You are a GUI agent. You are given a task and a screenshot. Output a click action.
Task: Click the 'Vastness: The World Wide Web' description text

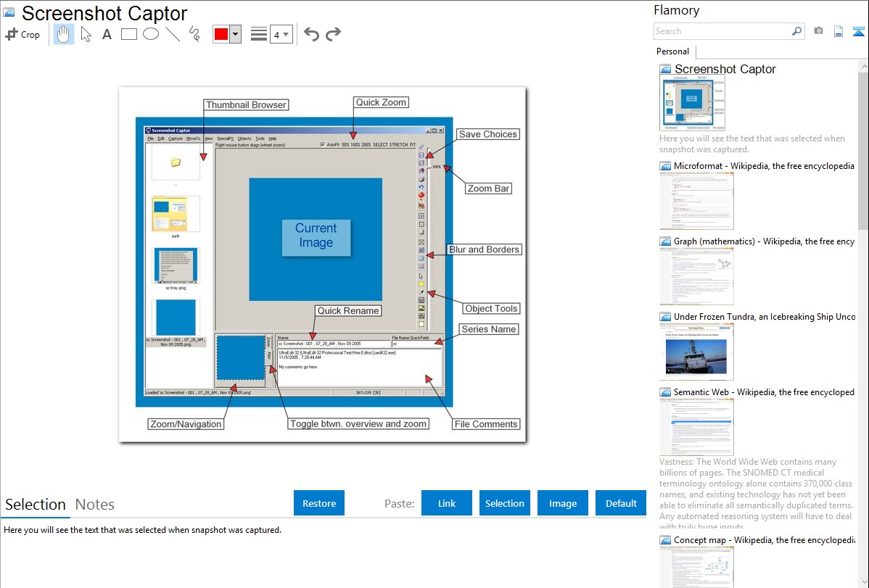click(x=756, y=494)
